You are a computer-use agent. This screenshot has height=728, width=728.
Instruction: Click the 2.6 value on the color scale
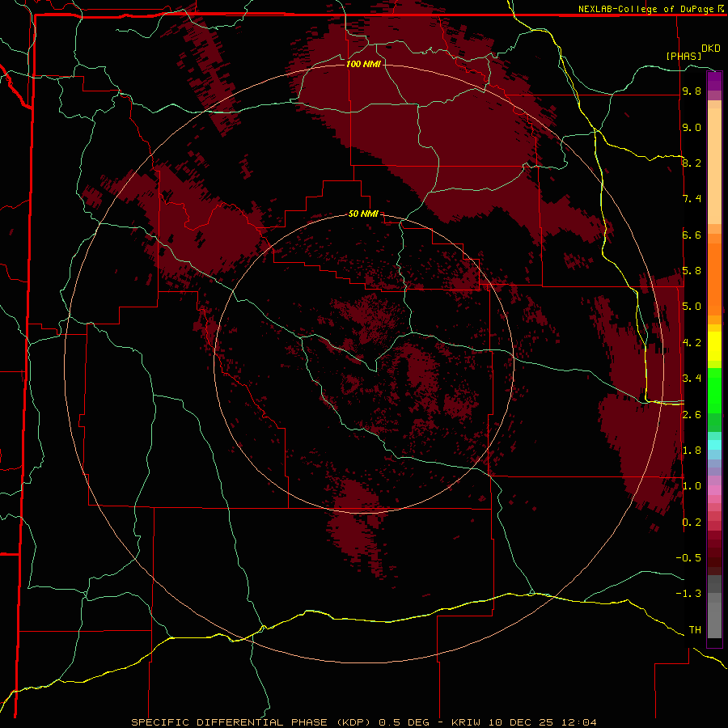692,415
